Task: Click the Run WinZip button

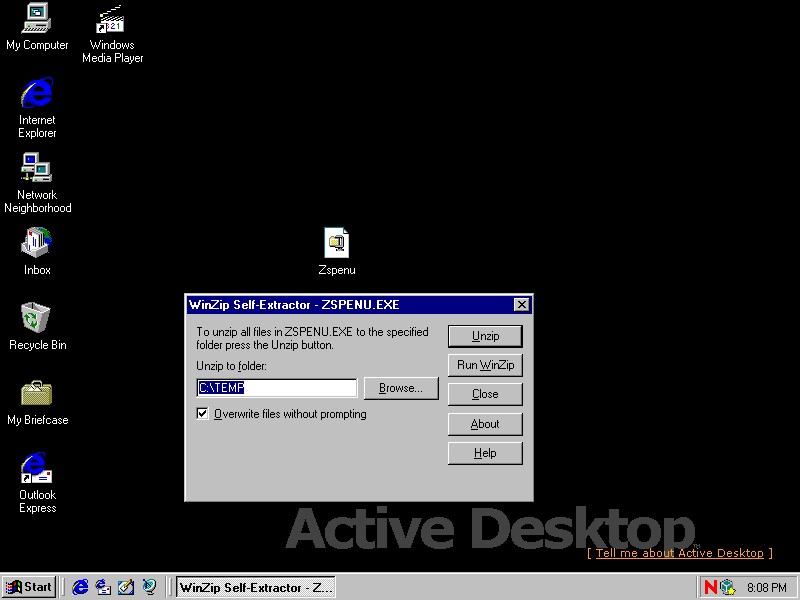Action: click(485, 365)
